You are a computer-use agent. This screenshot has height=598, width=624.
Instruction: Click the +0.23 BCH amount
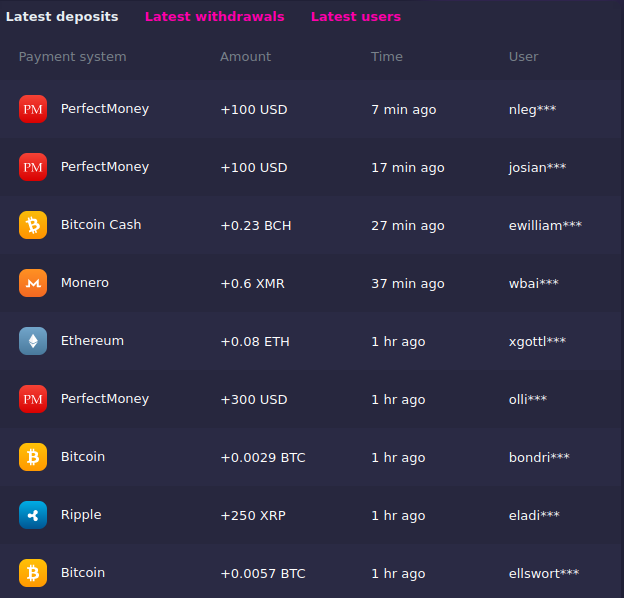pos(256,226)
